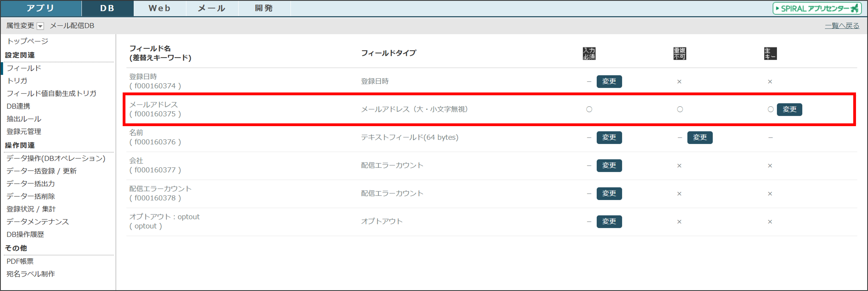Switch to the Web tab

(x=159, y=8)
